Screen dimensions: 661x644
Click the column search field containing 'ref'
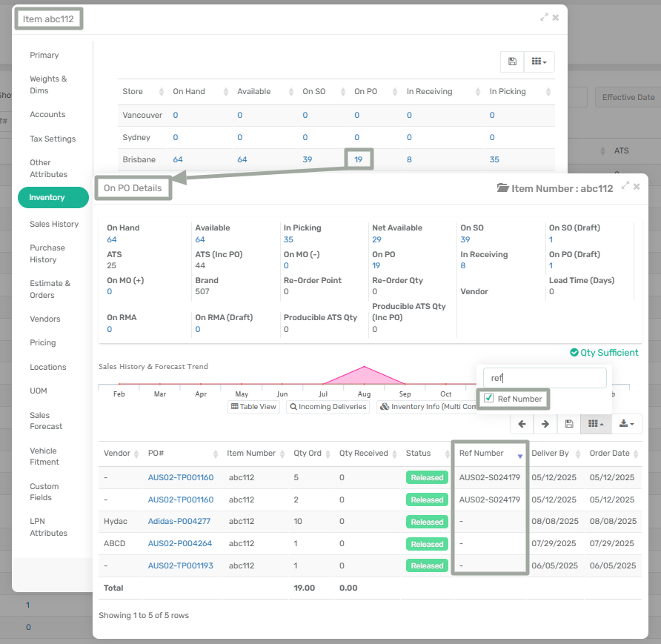544,377
